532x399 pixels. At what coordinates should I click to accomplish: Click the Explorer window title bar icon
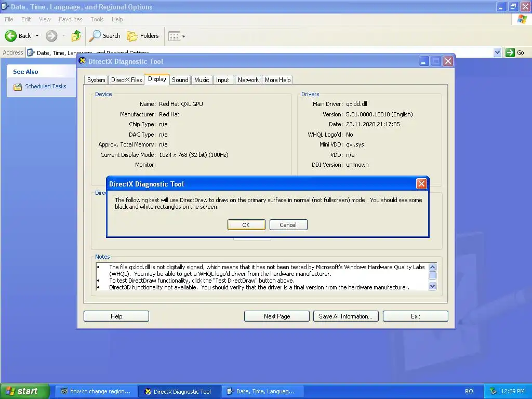pyautogui.click(x=5, y=6)
